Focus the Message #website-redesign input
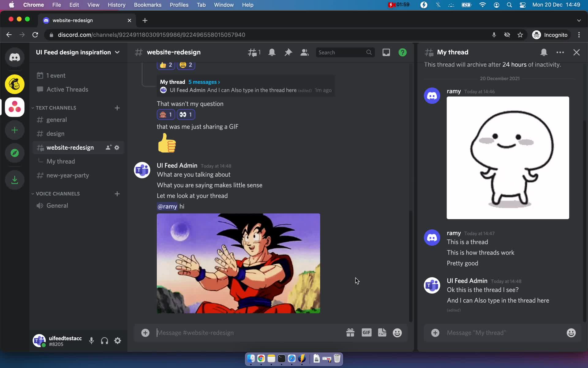 248,333
